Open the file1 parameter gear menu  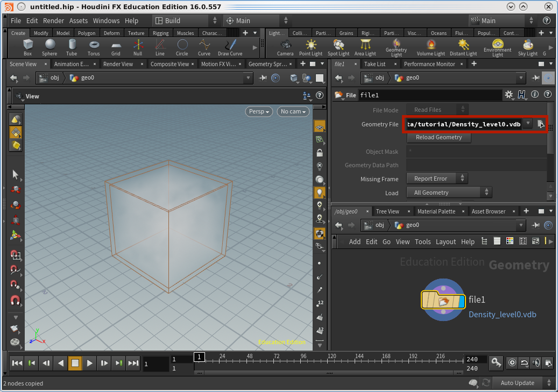tap(508, 95)
